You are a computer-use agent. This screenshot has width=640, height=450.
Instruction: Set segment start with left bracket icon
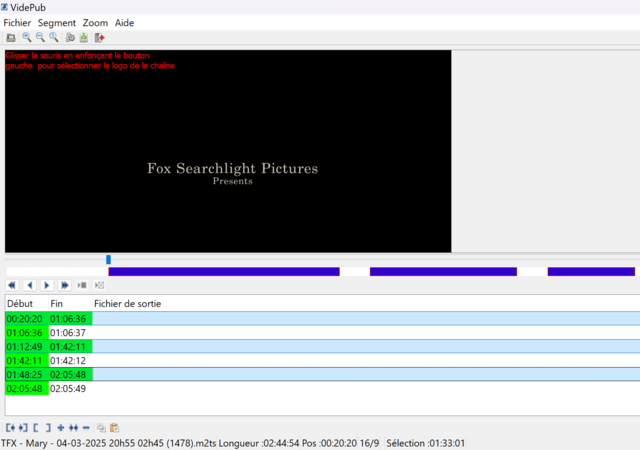[36, 428]
